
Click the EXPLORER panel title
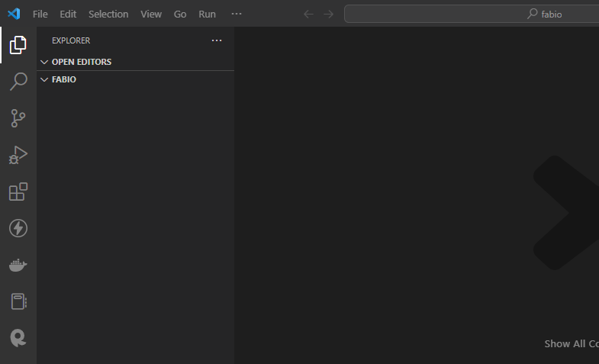pyautogui.click(x=71, y=40)
